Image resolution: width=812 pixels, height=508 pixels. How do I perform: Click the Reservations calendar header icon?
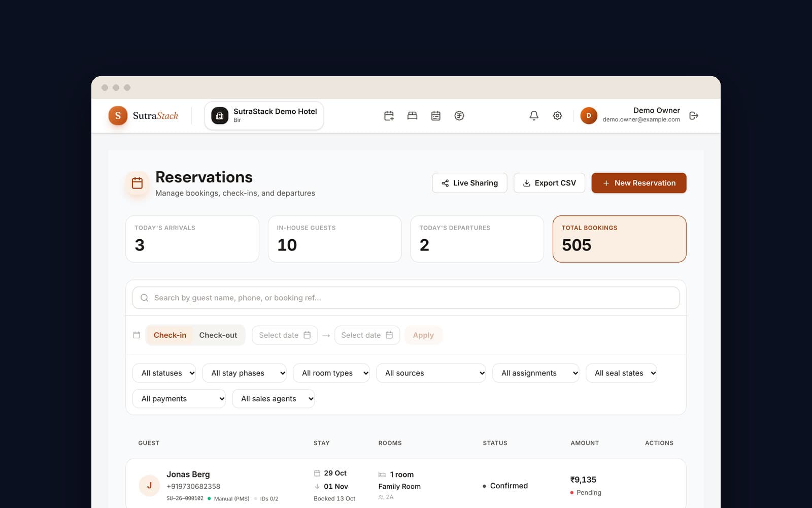tap(137, 183)
